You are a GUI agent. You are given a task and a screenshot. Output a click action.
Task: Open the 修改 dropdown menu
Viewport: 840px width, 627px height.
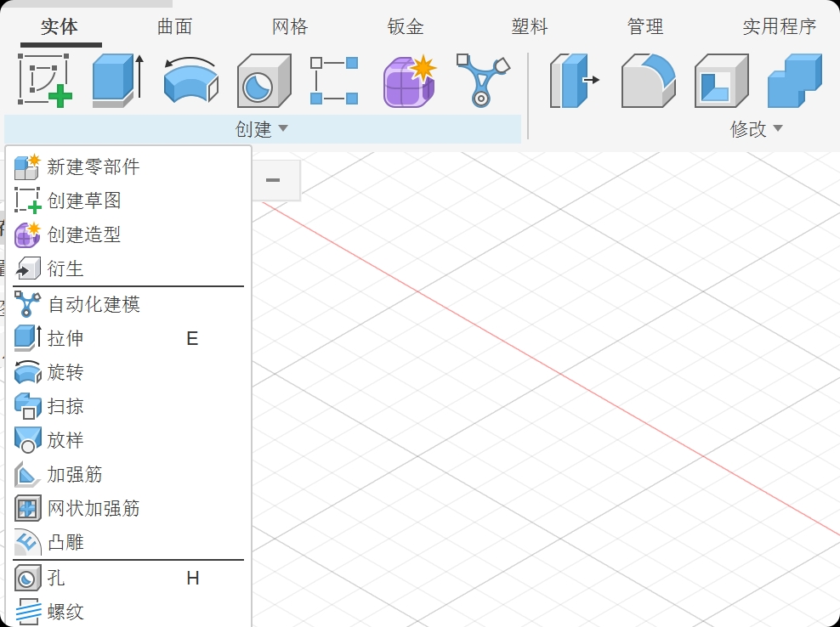pos(757,129)
